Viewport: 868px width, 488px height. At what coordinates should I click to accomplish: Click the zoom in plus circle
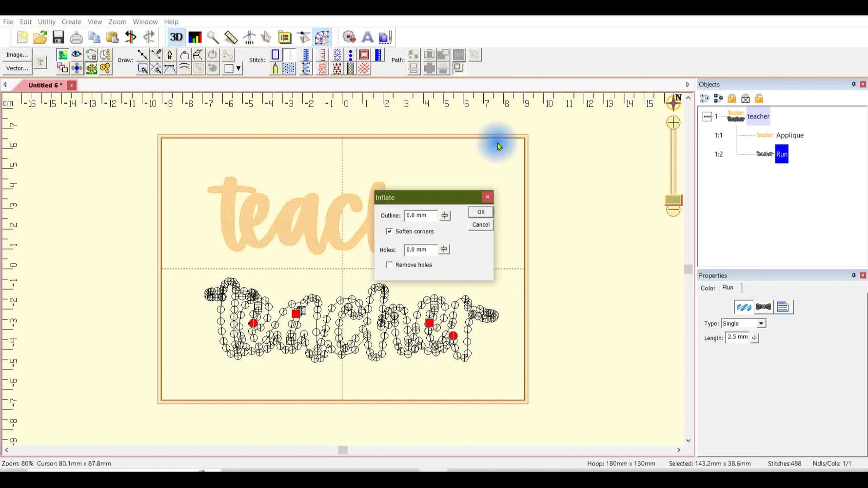coord(673,122)
